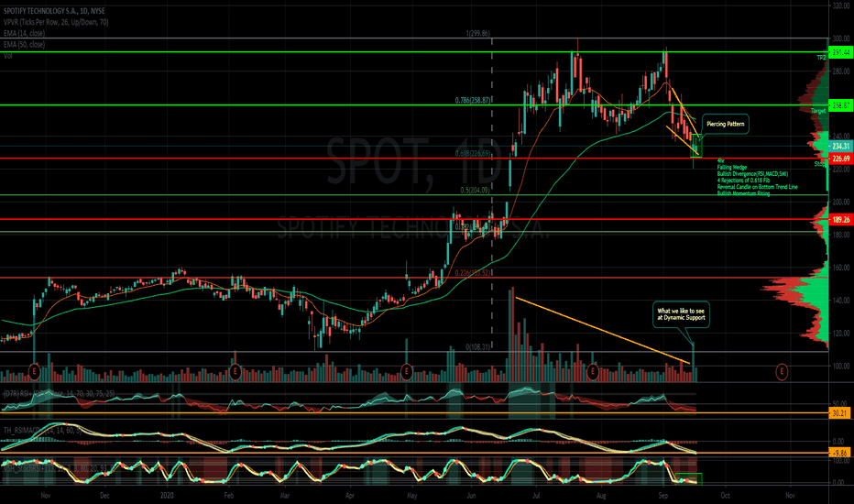
Task: Select the Piercing Pattern callout
Action: tap(726, 125)
